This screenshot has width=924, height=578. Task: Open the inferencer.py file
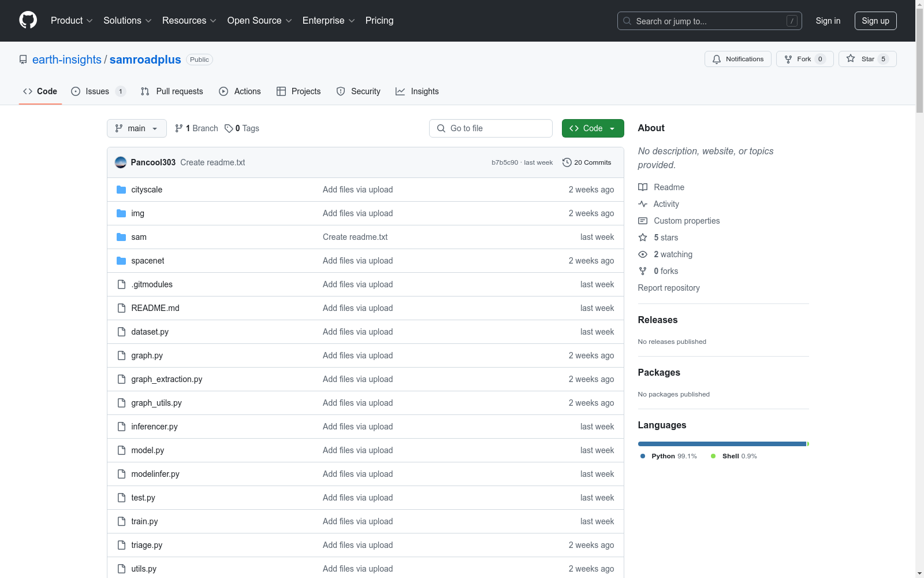[154, 427]
